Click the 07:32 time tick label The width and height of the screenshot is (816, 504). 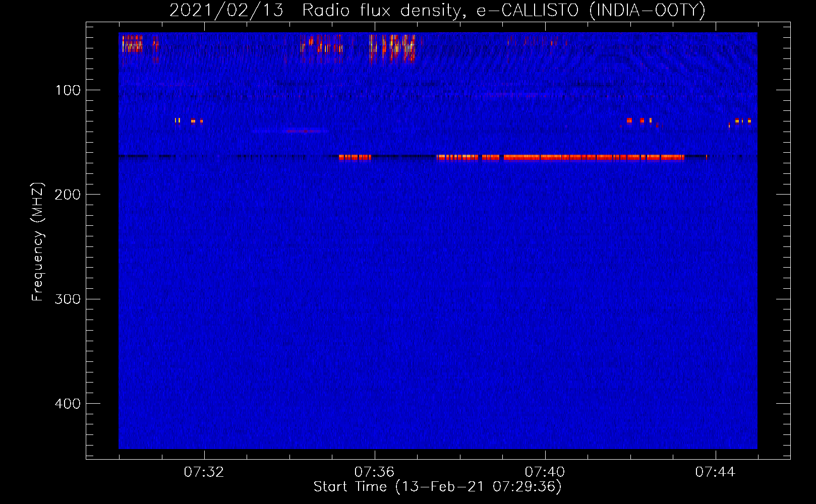[x=204, y=472]
